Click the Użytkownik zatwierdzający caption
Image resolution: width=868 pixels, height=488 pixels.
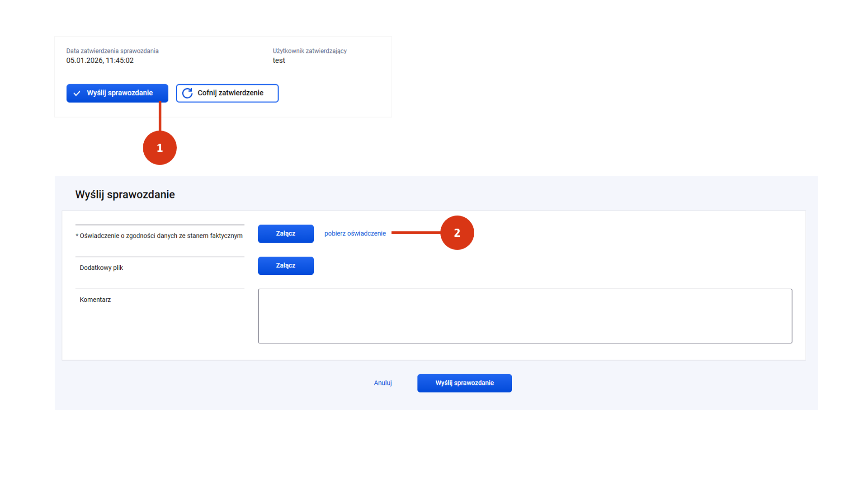tap(309, 51)
